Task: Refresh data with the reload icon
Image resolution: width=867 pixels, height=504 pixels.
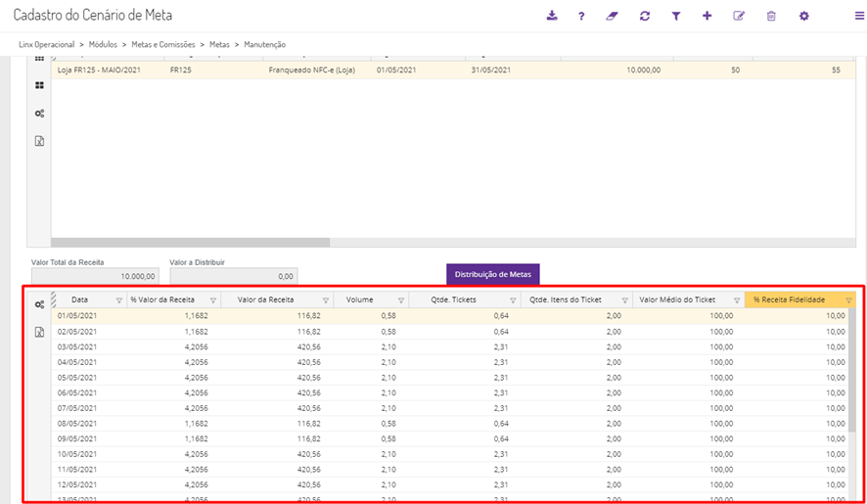Action: [644, 16]
